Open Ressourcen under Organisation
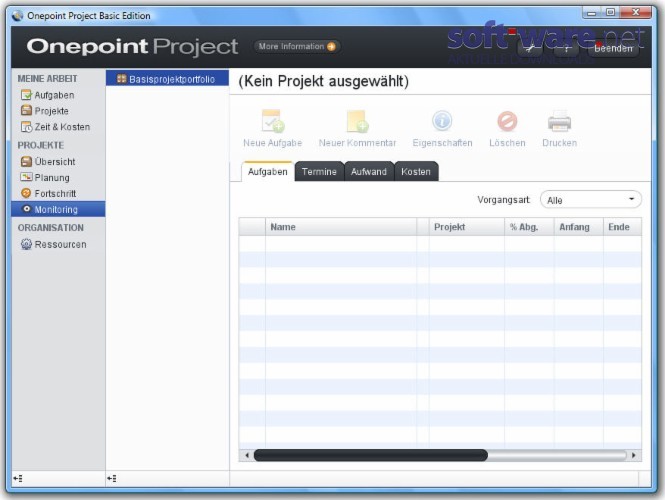 tap(53, 244)
